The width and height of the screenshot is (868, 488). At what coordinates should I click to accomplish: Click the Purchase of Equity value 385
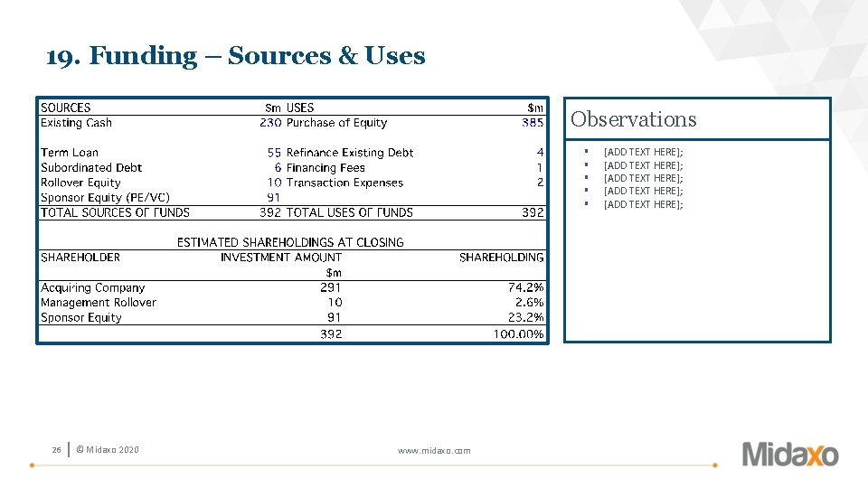tap(533, 123)
